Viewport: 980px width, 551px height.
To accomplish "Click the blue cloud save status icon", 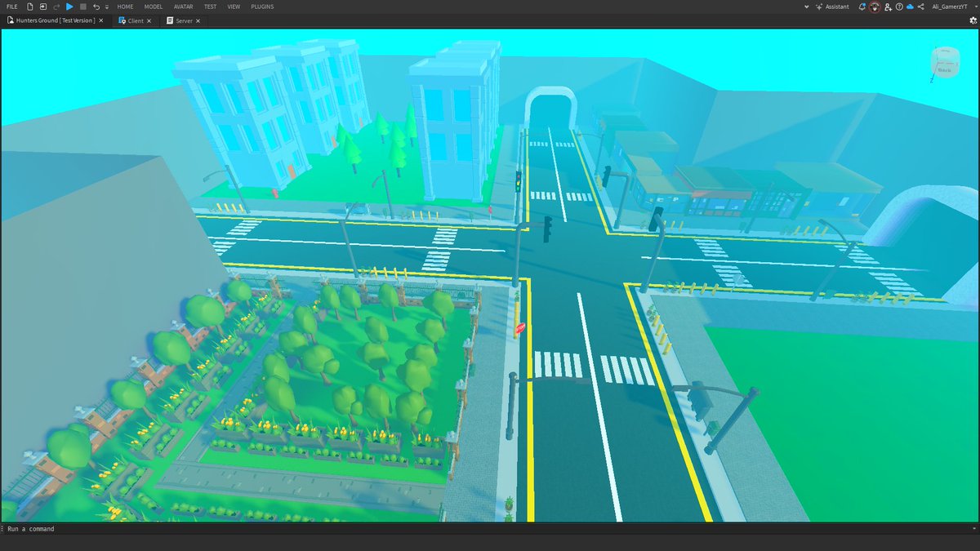I will coord(910,7).
